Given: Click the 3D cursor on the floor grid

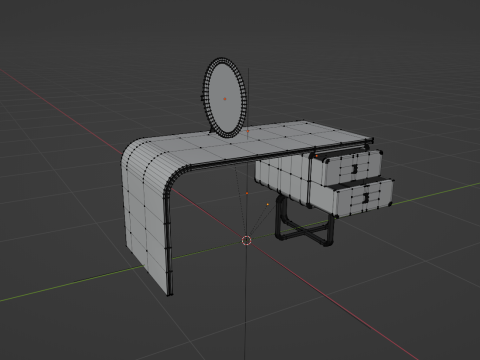Looking at the screenshot, I should pyautogui.click(x=246, y=240).
